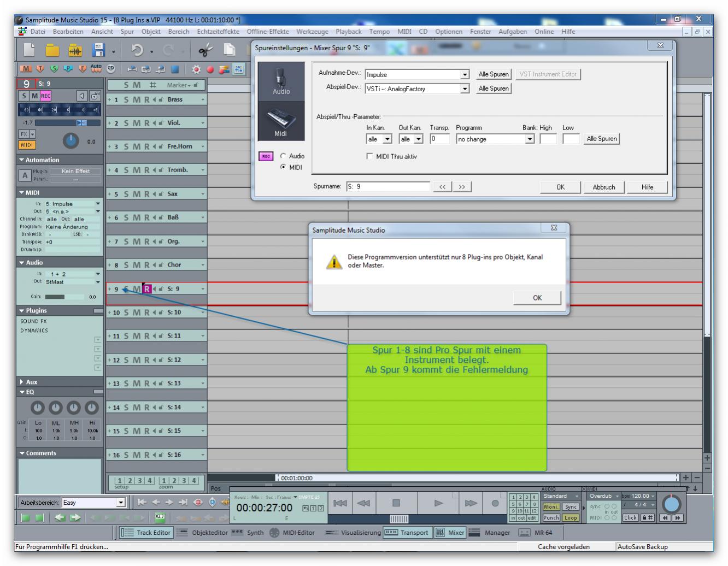Open the Aufnahme-Dev. dropdown

465,75
